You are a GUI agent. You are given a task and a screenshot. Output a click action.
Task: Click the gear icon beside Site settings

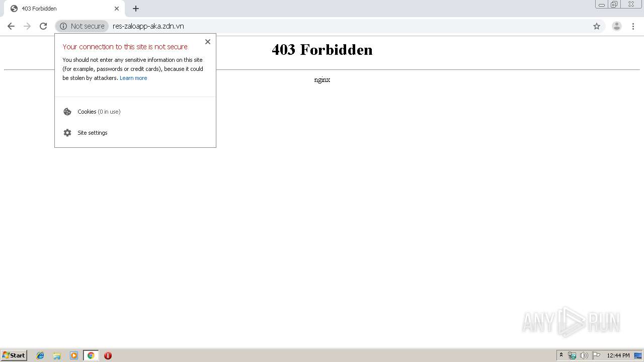click(67, 133)
